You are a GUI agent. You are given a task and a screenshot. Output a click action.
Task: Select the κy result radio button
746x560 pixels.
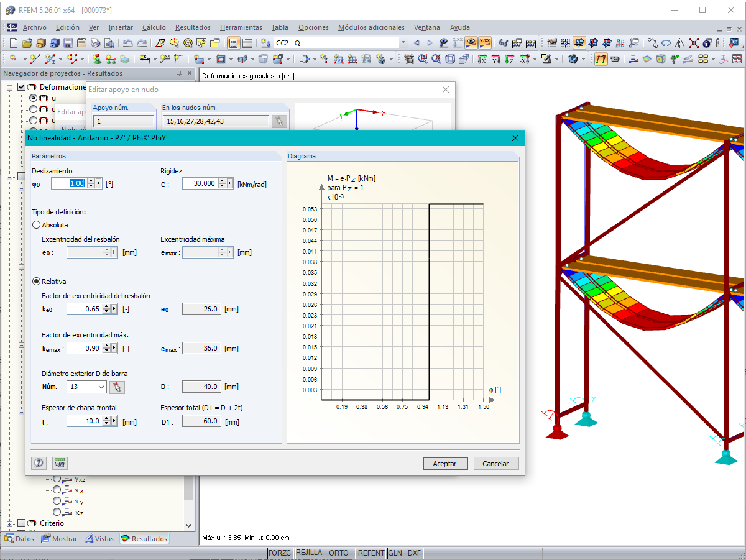point(57,501)
